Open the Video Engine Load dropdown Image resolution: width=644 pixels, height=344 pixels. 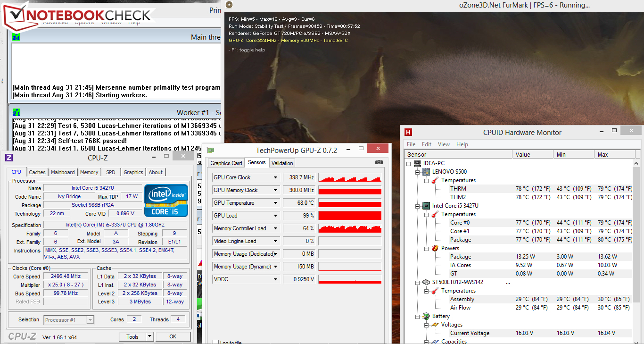[x=276, y=241]
